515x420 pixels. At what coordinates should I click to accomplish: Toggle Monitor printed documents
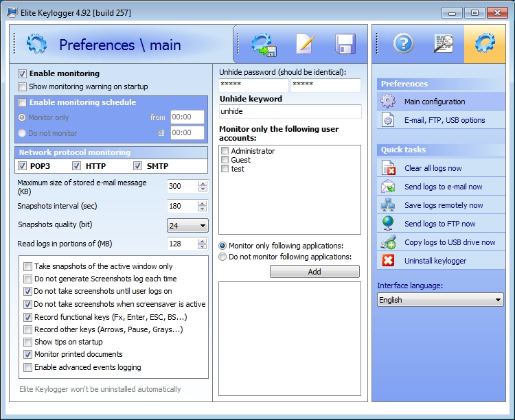point(28,354)
